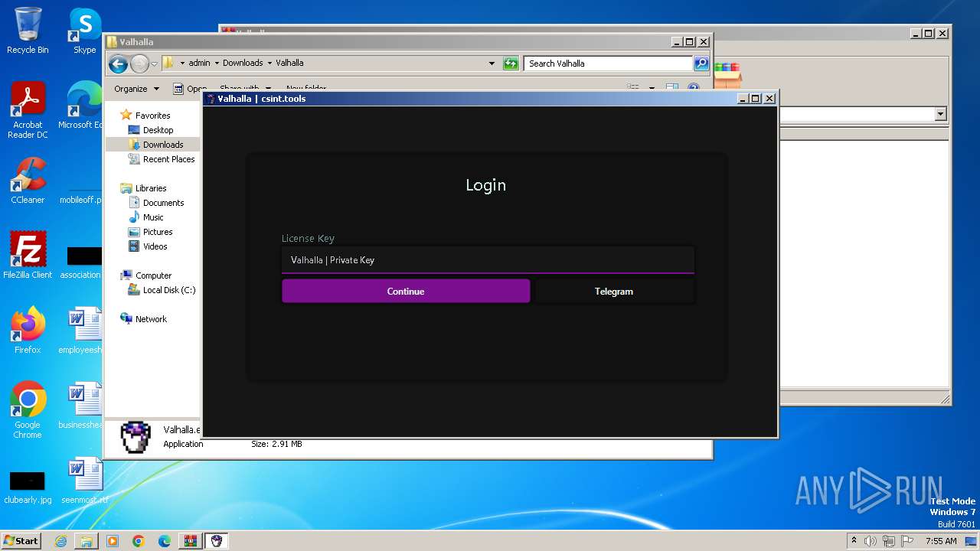Select clubearly.jpg desktop file
This screenshot has width=980, height=551.
[x=28, y=487]
